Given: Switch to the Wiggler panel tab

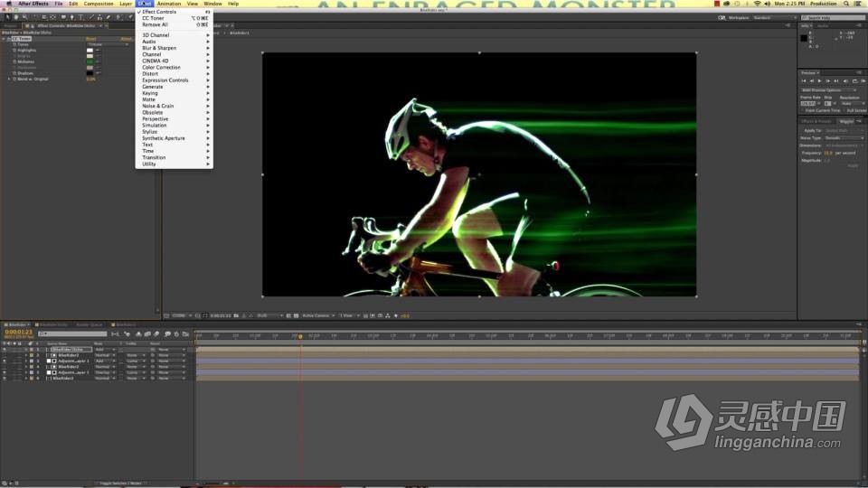Looking at the screenshot, I should (846, 121).
